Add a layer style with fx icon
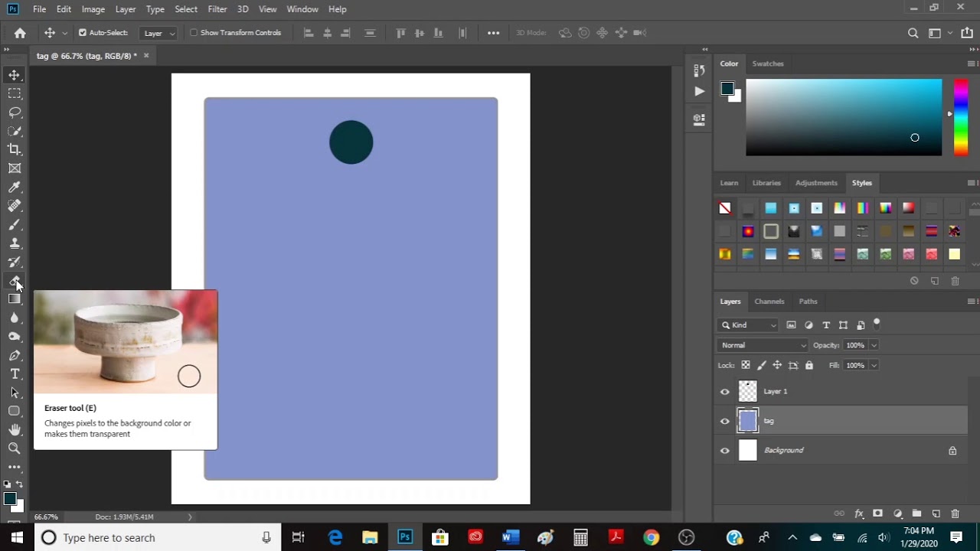 (859, 514)
